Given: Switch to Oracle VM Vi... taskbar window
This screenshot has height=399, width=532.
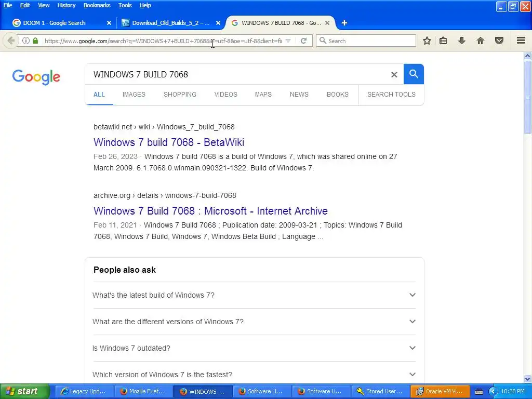Looking at the screenshot, I should (x=440, y=391).
